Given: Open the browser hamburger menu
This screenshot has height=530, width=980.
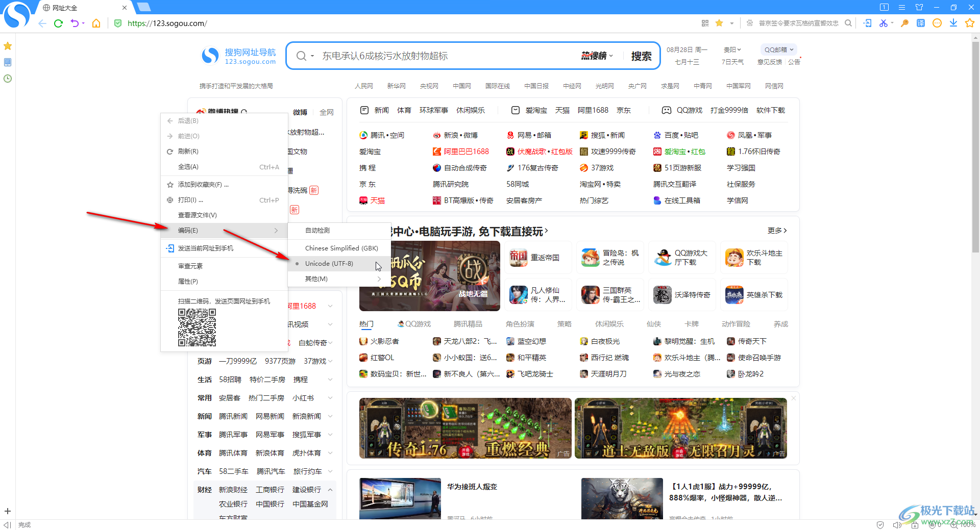Looking at the screenshot, I should 902,7.
